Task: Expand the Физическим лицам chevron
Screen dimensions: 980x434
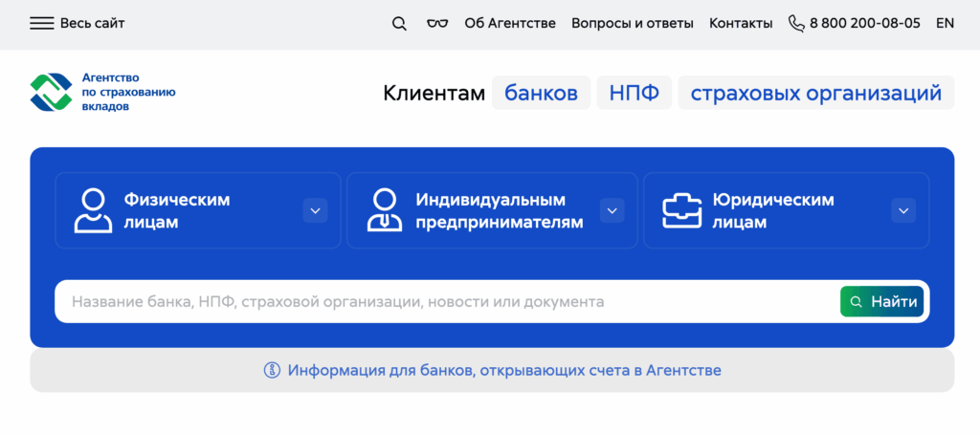Action: click(316, 211)
